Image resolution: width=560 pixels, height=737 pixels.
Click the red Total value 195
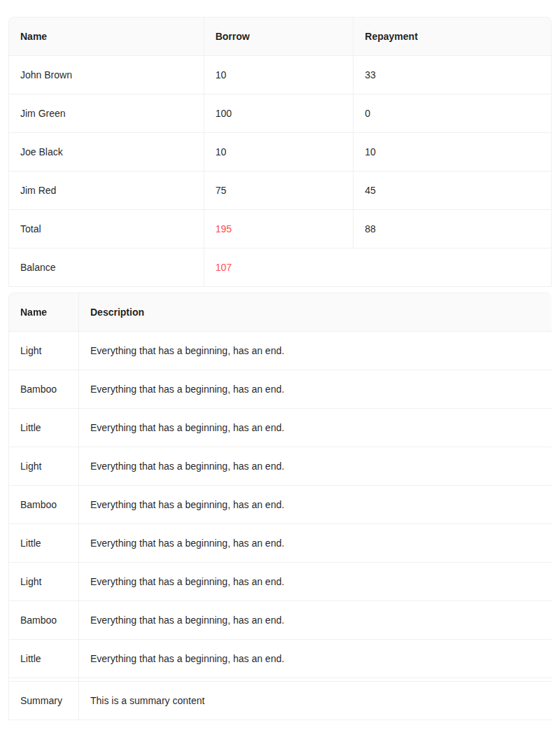(223, 229)
